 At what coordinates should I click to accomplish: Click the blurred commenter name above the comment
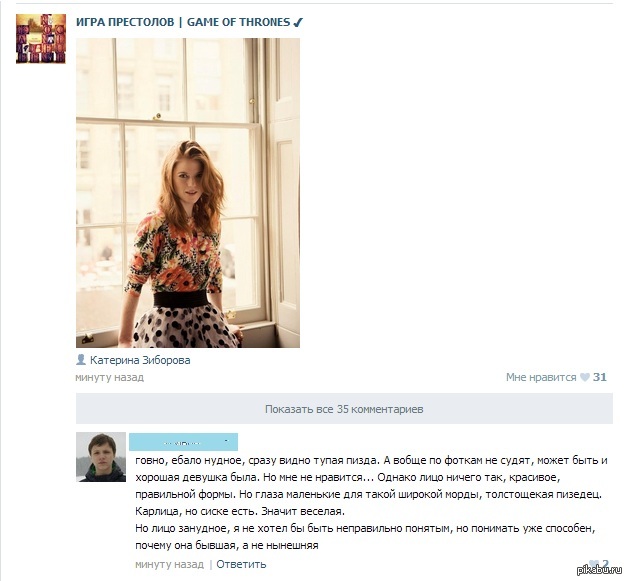184,442
